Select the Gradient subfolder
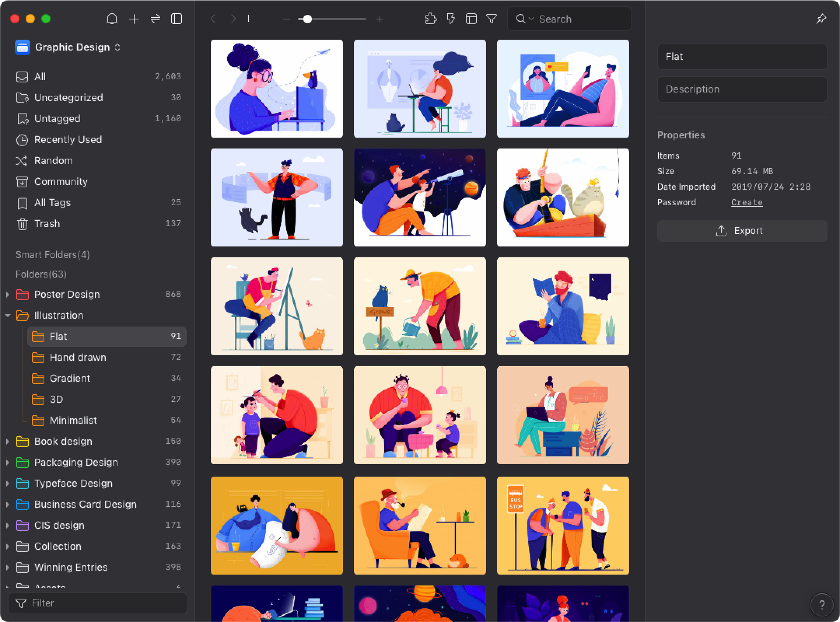Image resolution: width=840 pixels, height=622 pixels. pyautogui.click(x=107, y=378)
